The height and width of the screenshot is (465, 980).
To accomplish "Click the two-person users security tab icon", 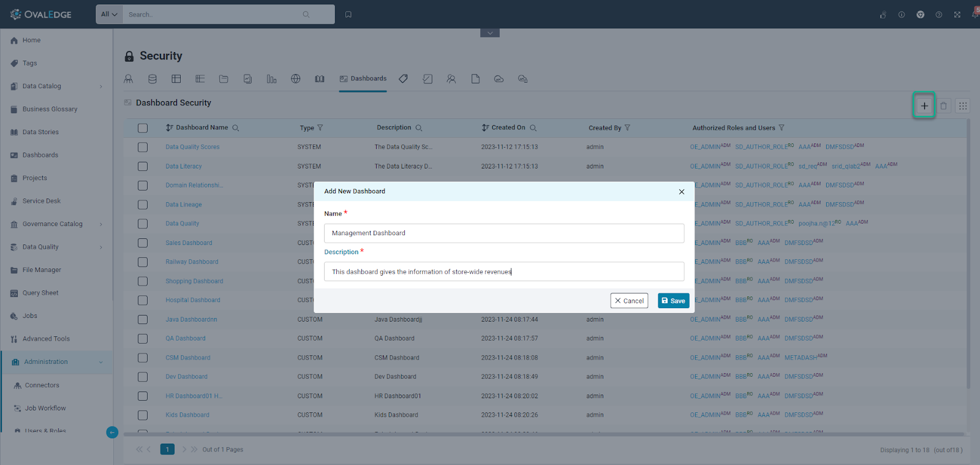I will (x=451, y=79).
